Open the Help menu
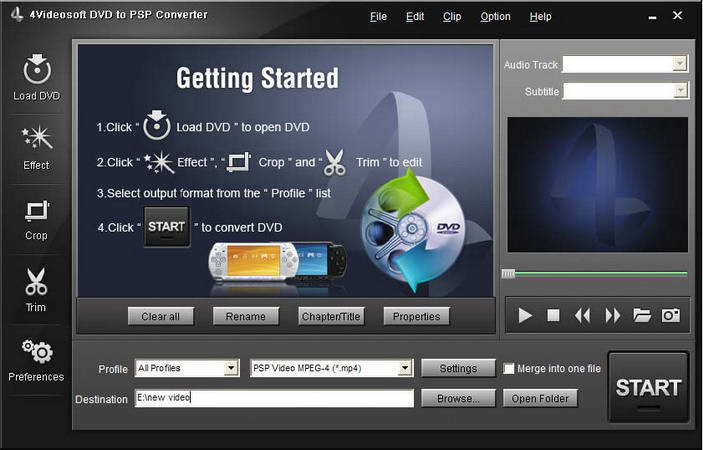Viewport: 703px width, 450px height. (x=540, y=17)
